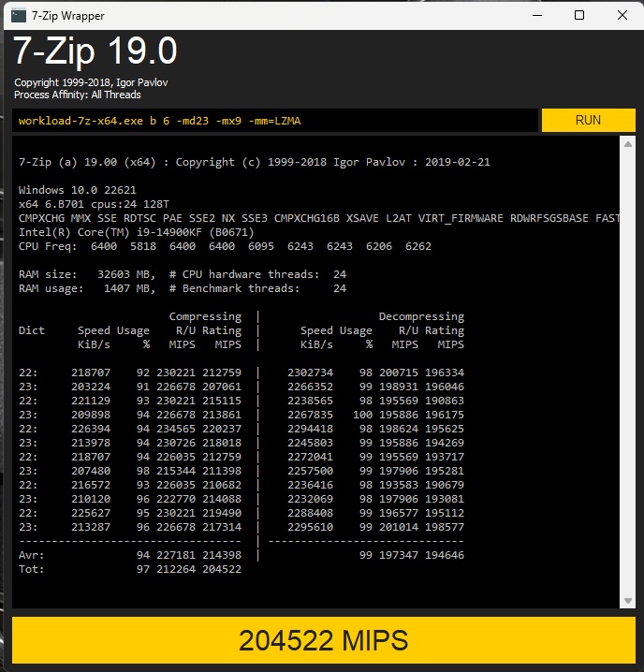Click the compressing rating value 220237
This screenshot has height=672, width=644.
tap(222, 429)
